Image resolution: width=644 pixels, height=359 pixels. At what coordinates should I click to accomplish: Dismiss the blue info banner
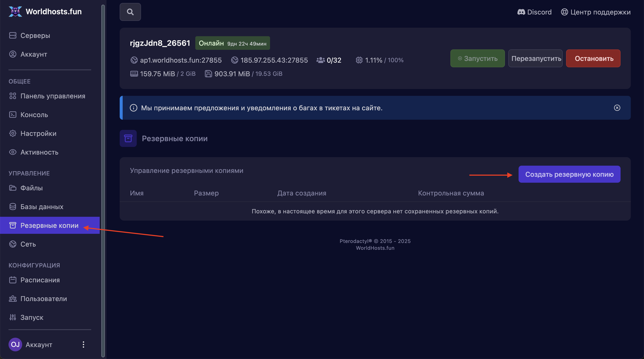(x=617, y=108)
